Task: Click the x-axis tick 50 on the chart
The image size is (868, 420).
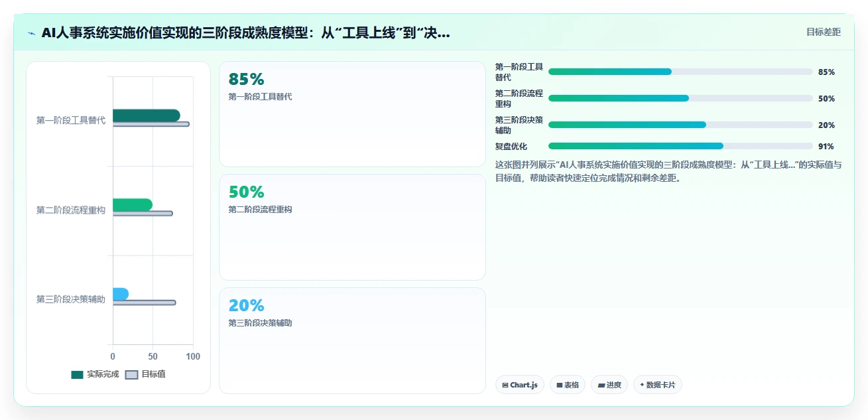Action: tap(153, 357)
